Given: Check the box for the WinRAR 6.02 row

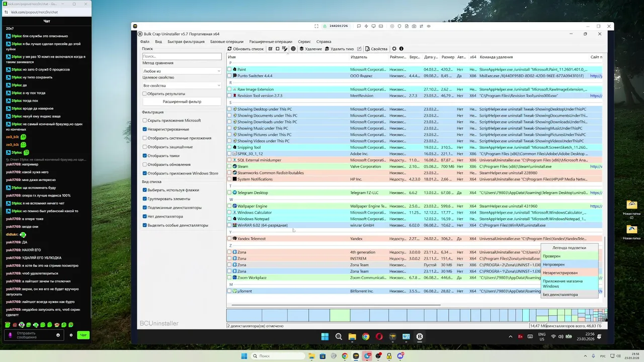Looking at the screenshot, I should [x=229, y=225].
